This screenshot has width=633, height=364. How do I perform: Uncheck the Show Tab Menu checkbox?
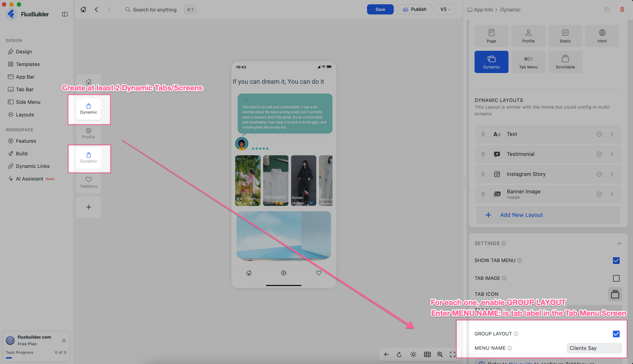click(x=616, y=261)
